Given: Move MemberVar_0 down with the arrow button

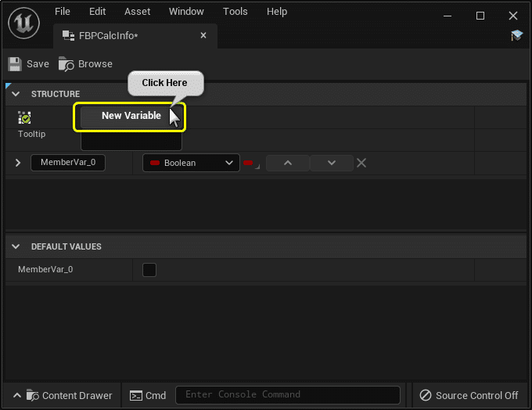Looking at the screenshot, I should (x=332, y=163).
